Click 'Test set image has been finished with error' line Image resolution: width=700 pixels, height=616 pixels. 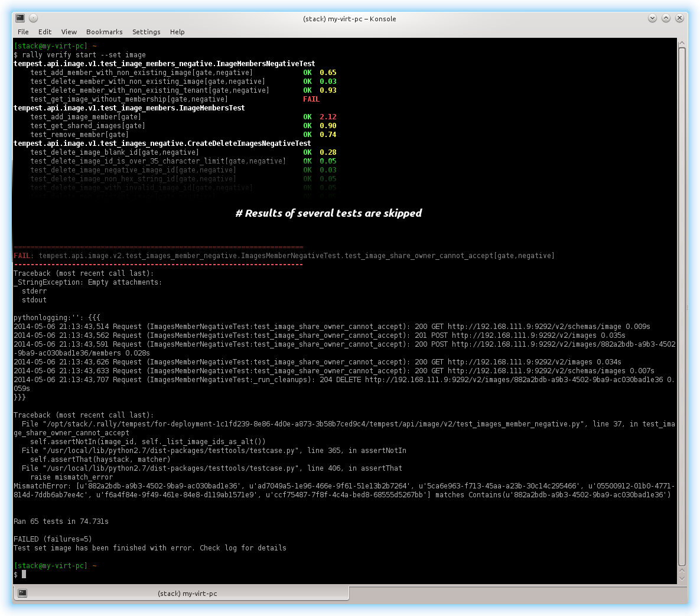coord(150,547)
